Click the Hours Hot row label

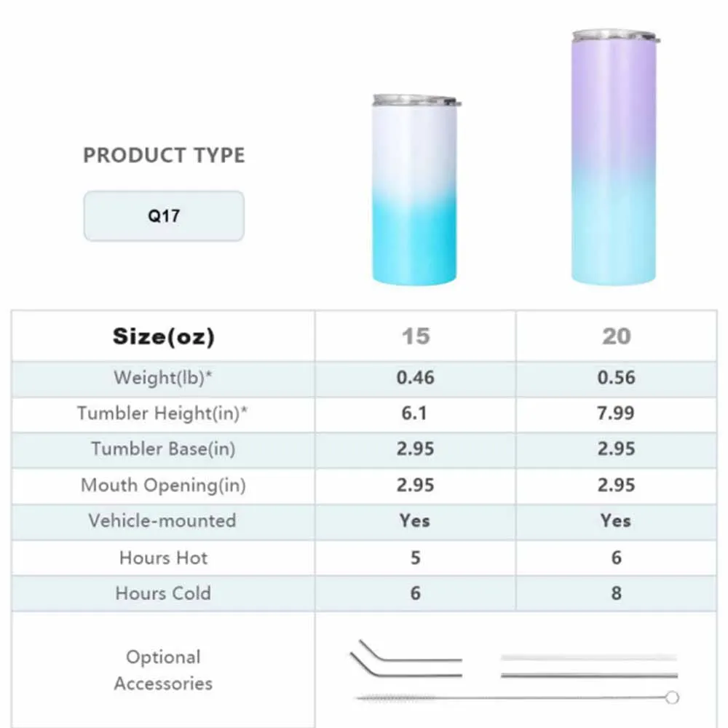pyautogui.click(x=163, y=558)
